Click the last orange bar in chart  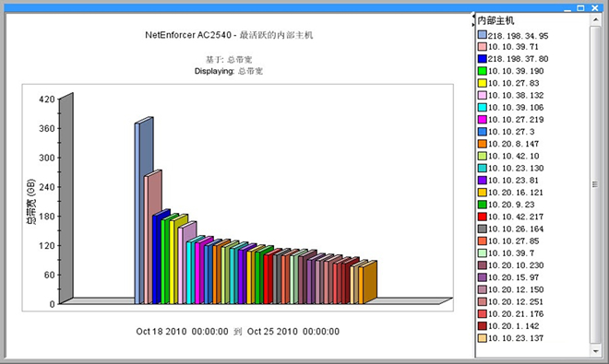point(369,283)
